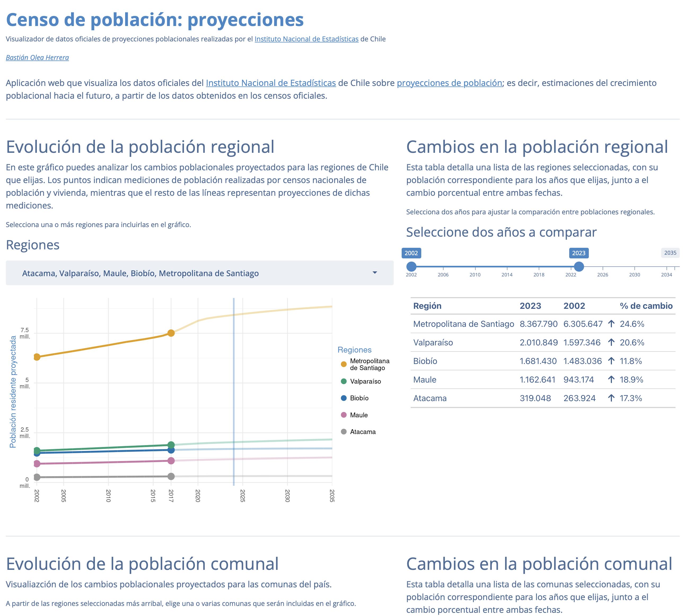
Task: Follow the proyecciones de población link
Action: pos(449,83)
